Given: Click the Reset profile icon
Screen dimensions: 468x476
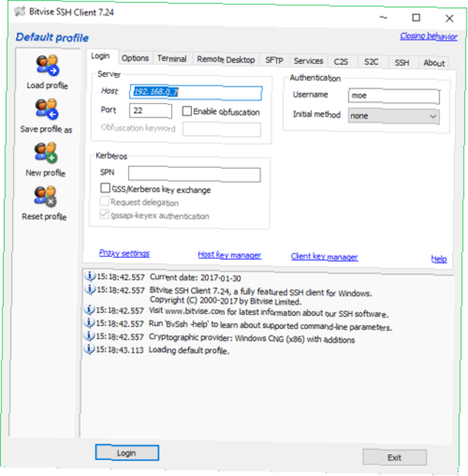Looking at the screenshot, I should 45,197.
